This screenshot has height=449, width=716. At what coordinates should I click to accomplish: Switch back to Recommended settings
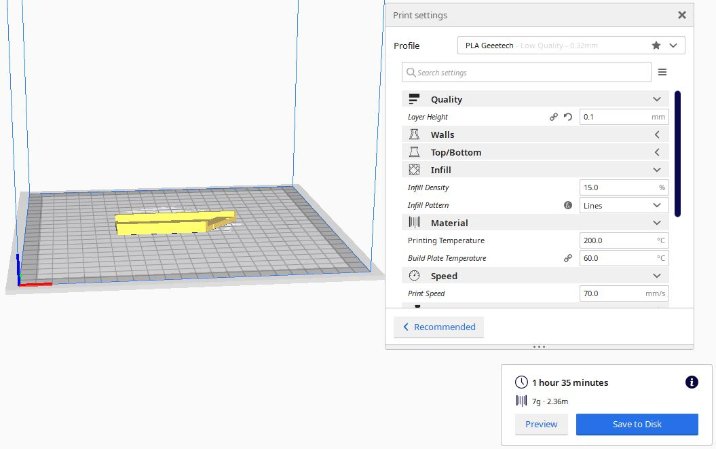click(439, 327)
